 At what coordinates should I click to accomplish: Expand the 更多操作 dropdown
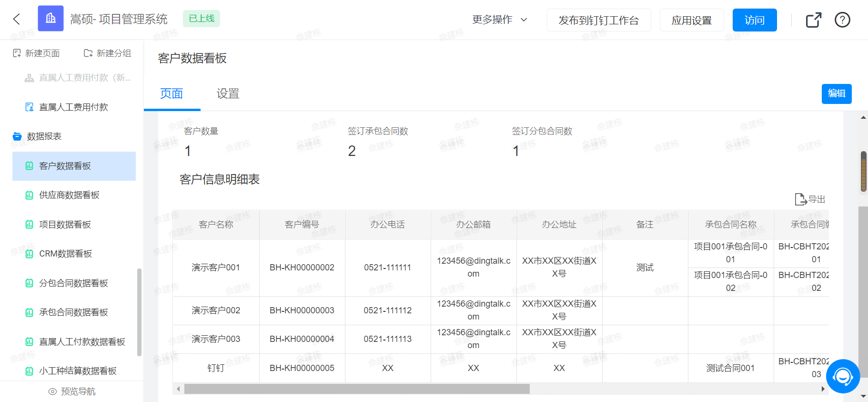click(x=500, y=20)
